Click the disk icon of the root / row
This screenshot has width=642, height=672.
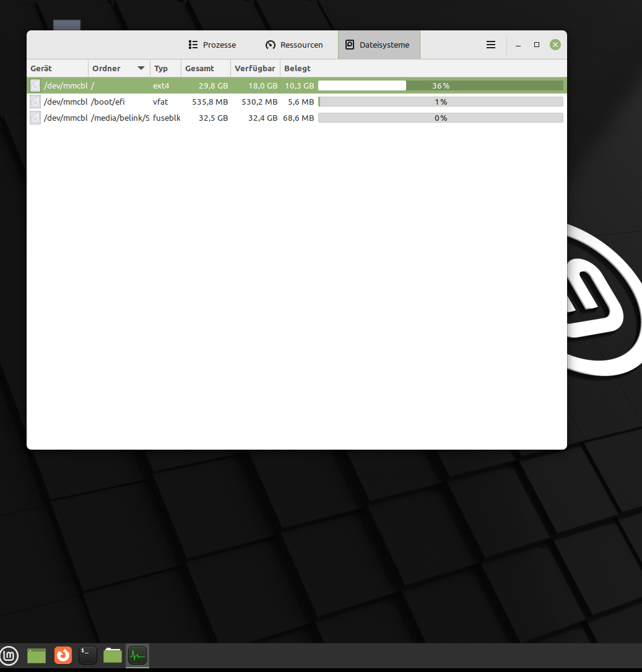pyautogui.click(x=35, y=85)
